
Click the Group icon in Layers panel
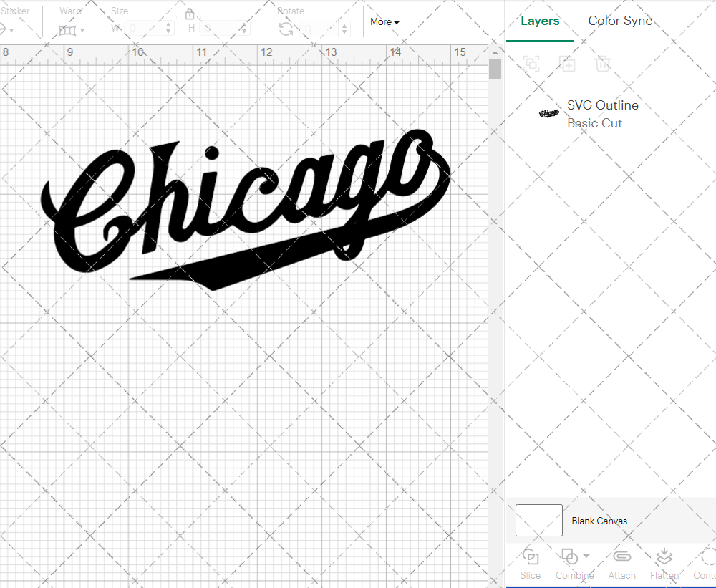[531, 64]
